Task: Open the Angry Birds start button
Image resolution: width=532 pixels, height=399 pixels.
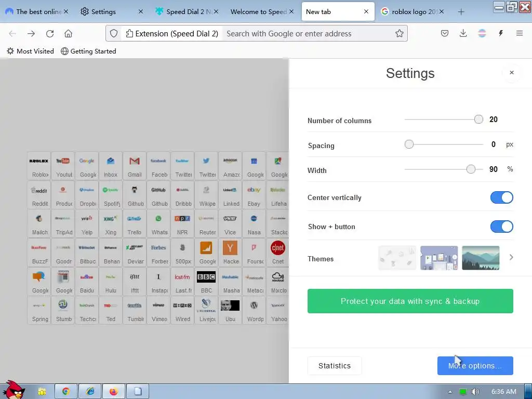Action: pos(13,390)
